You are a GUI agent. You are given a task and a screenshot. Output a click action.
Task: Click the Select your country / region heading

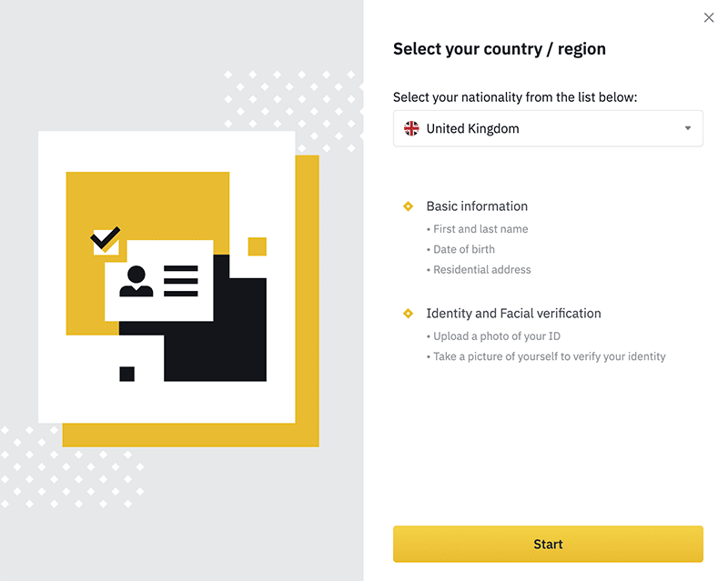point(499,48)
